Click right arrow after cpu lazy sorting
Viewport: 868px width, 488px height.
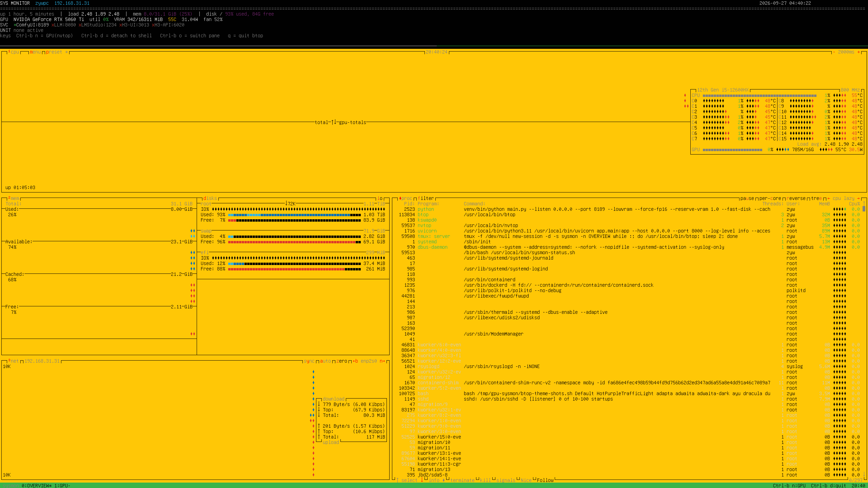click(859, 198)
